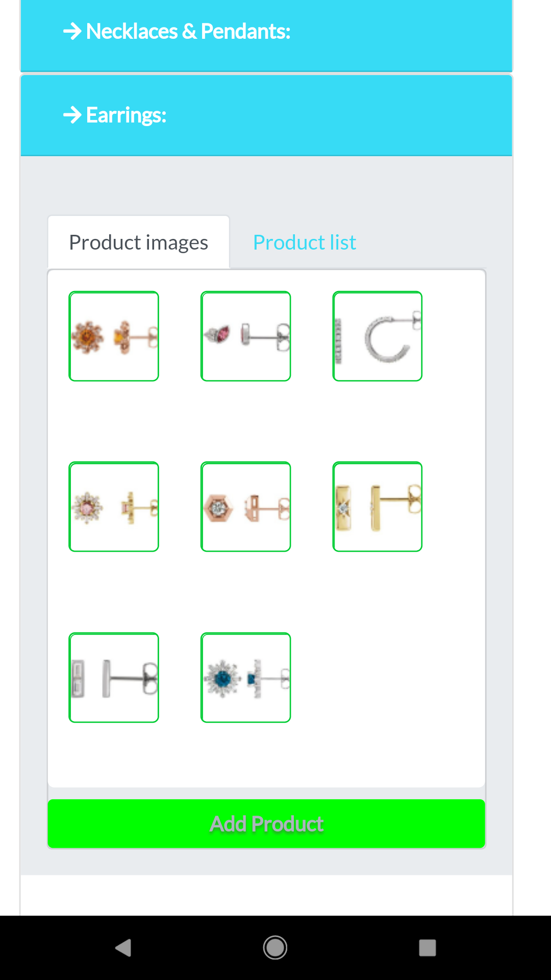
Task: Click the arrow icon beside Necklaces & Pendants
Action: (72, 32)
